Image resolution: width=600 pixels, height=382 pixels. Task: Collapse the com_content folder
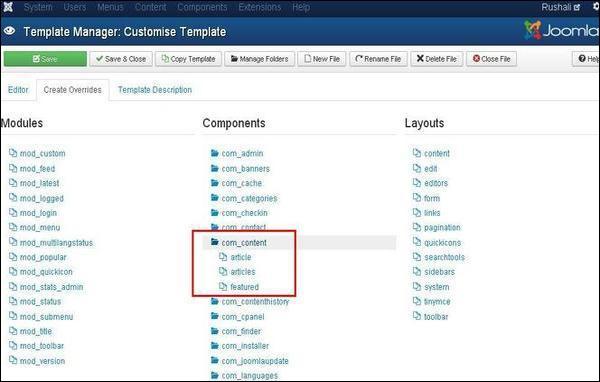[x=244, y=242]
